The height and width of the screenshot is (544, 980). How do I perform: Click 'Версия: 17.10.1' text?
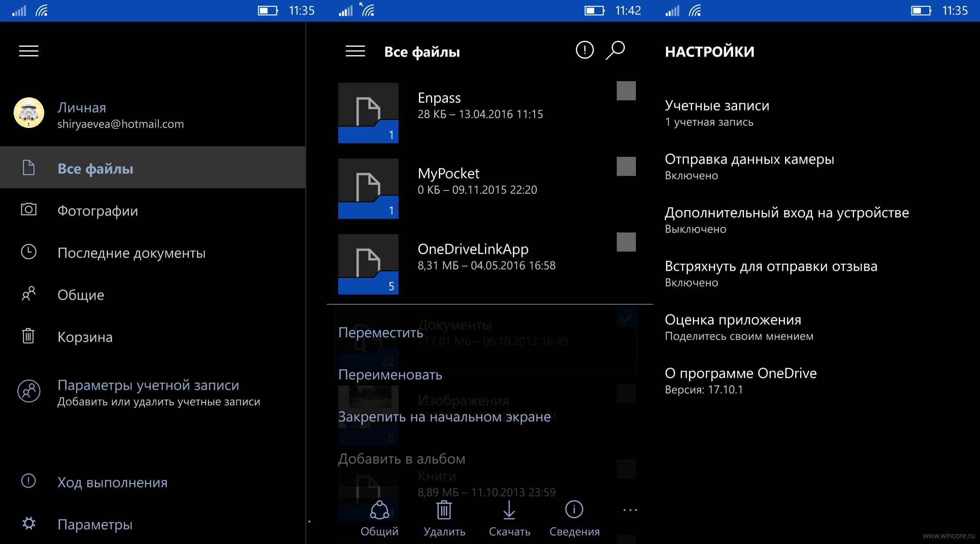click(x=704, y=390)
